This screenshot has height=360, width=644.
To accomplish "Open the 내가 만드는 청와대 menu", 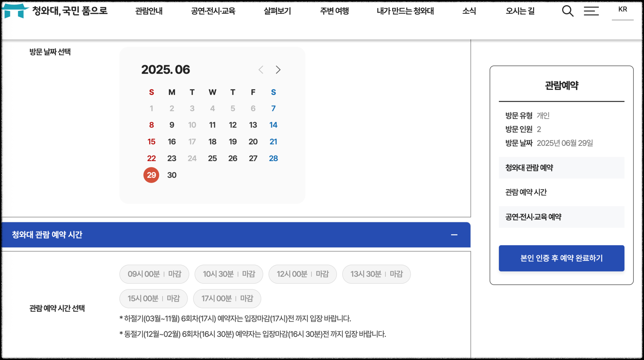I will (405, 11).
